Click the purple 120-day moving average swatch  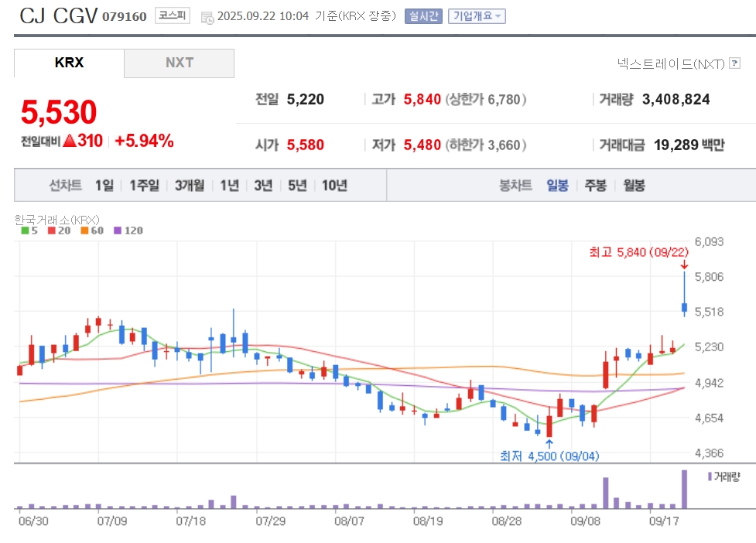click(x=118, y=231)
